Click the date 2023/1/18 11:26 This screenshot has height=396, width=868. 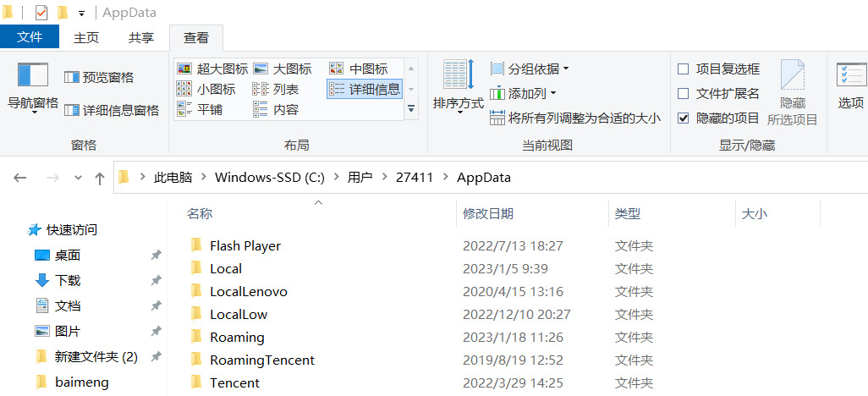click(x=514, y=338)
